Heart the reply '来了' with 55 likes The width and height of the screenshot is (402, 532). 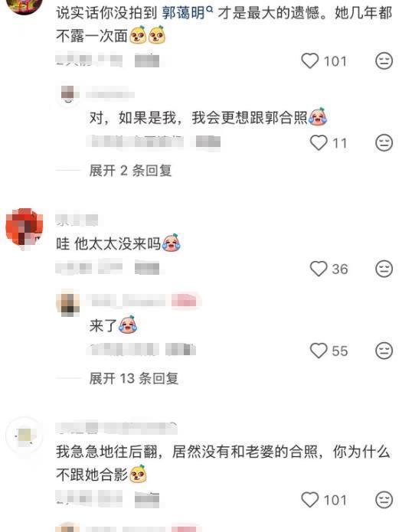point(319,351)
